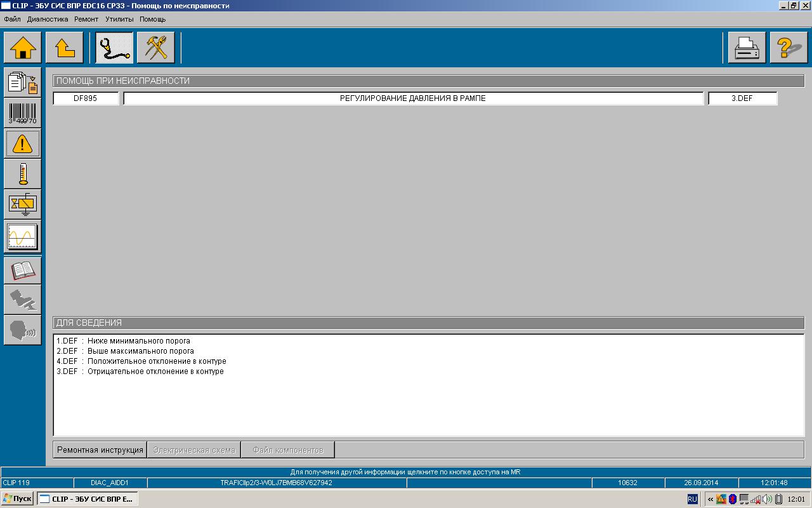Click the Home house icon
This screenshot has width=812, height=508.
click(x=23, y=48)
